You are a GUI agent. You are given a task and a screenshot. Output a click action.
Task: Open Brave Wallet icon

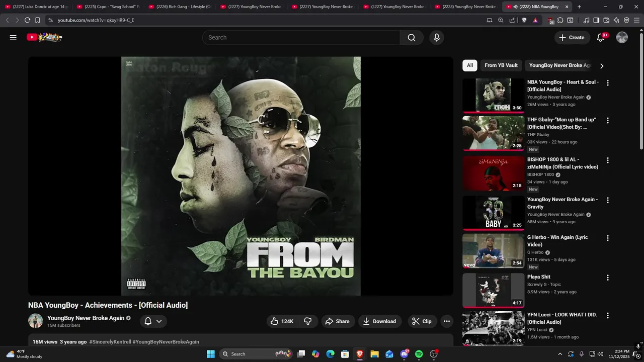pyautogui.click(x=606, y=20)
